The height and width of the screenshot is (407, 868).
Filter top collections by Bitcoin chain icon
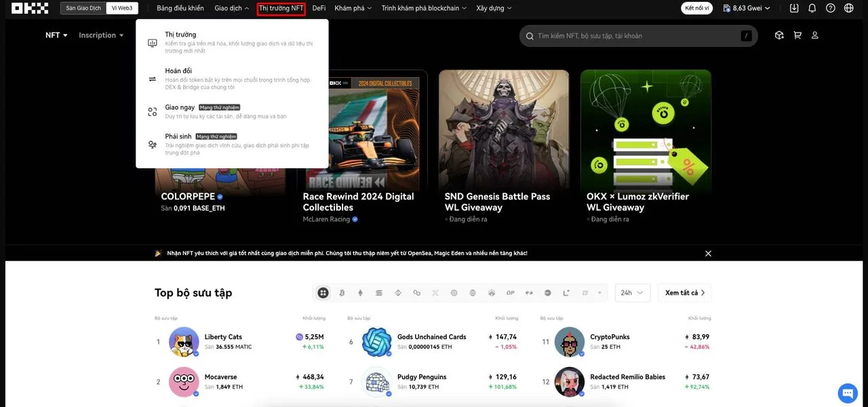tap(342, 293)
